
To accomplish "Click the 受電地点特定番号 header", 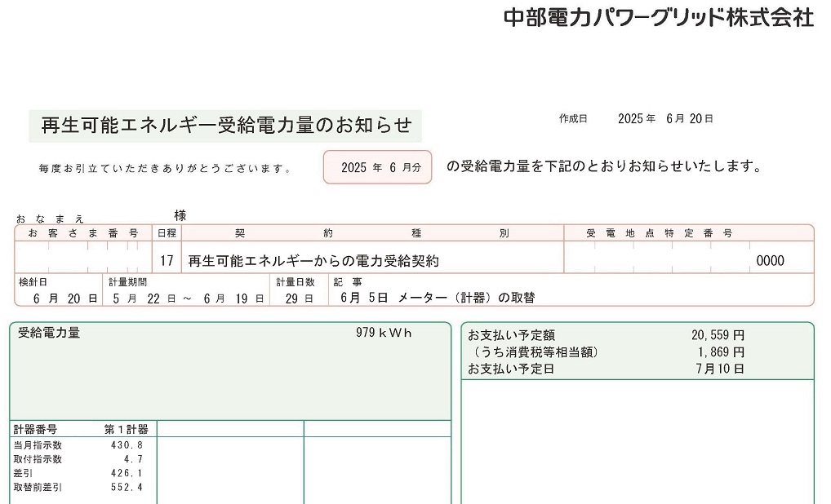I will (x=660, y=233).
